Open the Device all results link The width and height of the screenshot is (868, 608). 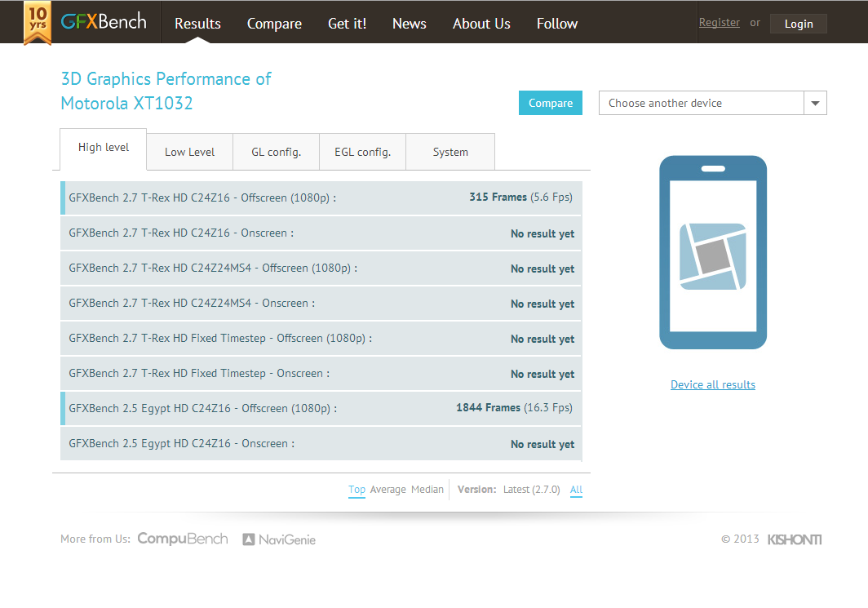tap(713, 384)
